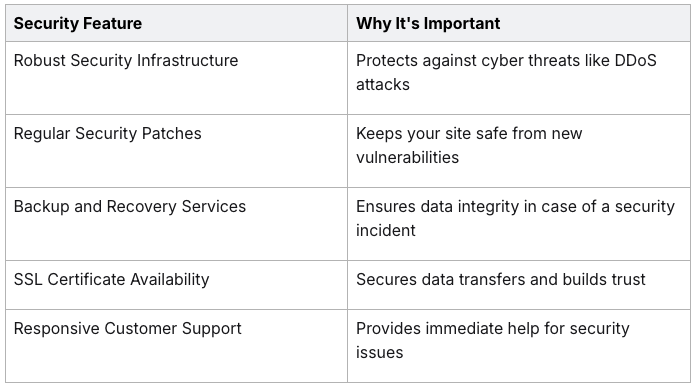Viewport: 696px width, 389px height.
Task: Click the Secures data transfers cell
Action: click(x=519, y=285)
